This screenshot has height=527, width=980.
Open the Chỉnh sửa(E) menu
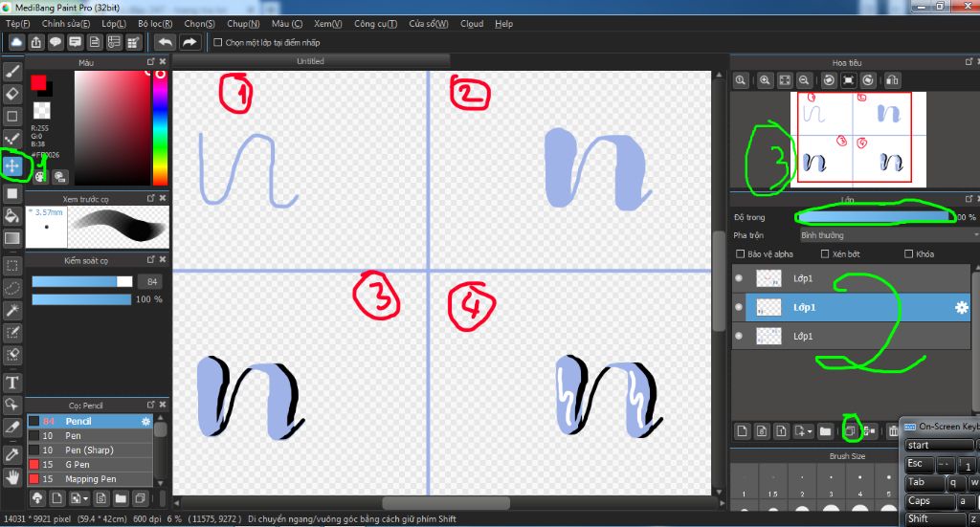[x=66, y=24]
